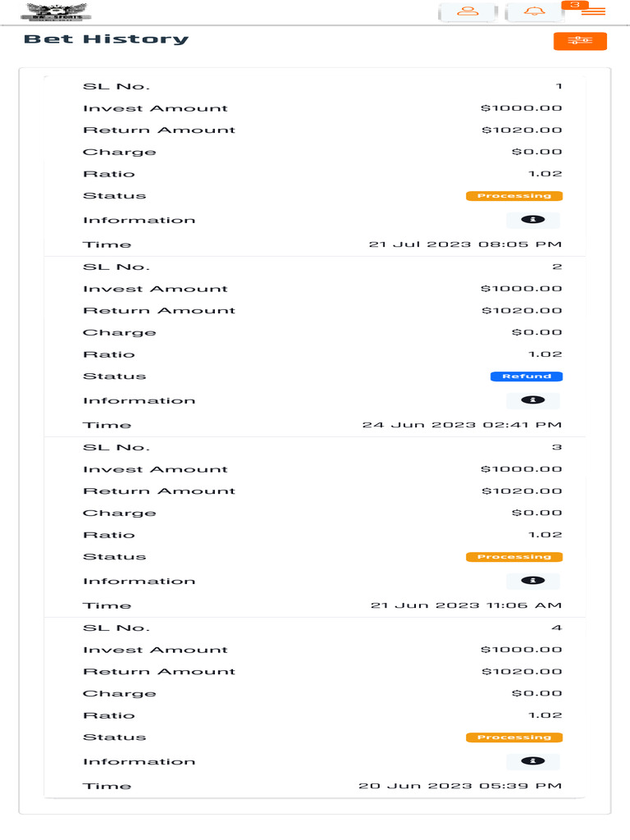Click the $1020.00 return amount of bet 1

click(522, 130)
